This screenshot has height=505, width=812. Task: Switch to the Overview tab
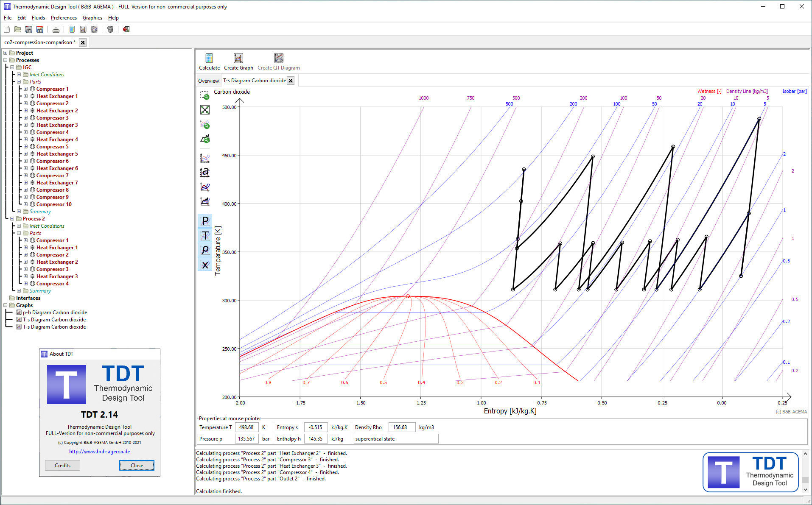[x=208, y=80]
